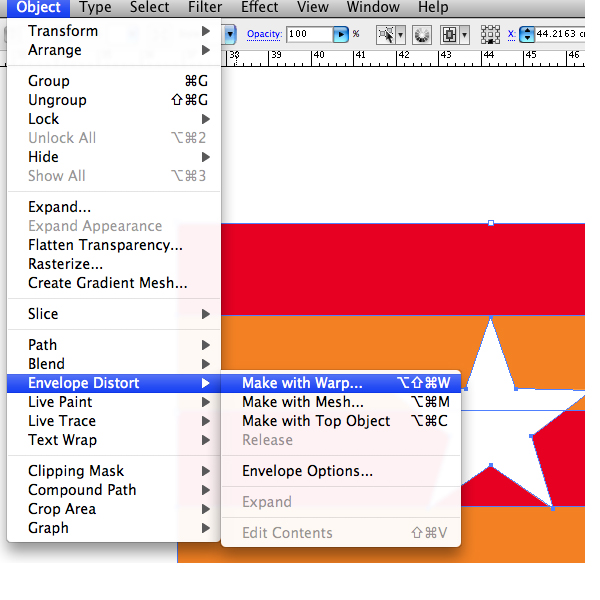Click the reference point grid icon
This screenshot has height=600, width=600.
[x=490, y=35]
